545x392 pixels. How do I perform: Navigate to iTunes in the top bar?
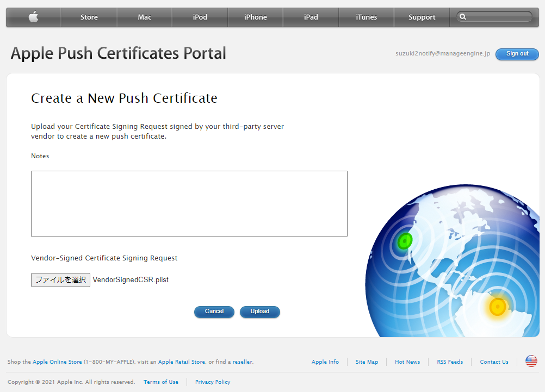point(367,17)
